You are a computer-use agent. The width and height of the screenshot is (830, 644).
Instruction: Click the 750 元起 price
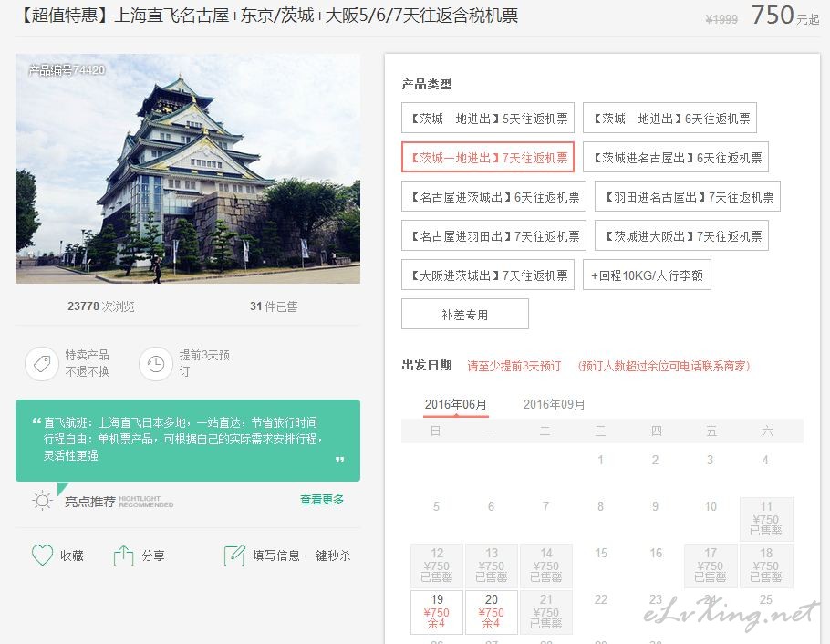point(785,15)
